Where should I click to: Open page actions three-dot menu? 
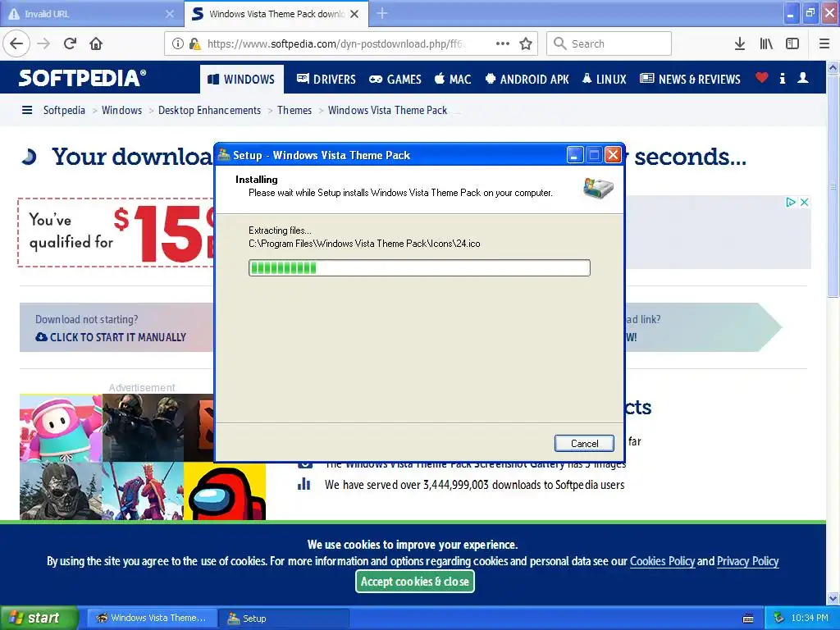[x=503, y=44]
